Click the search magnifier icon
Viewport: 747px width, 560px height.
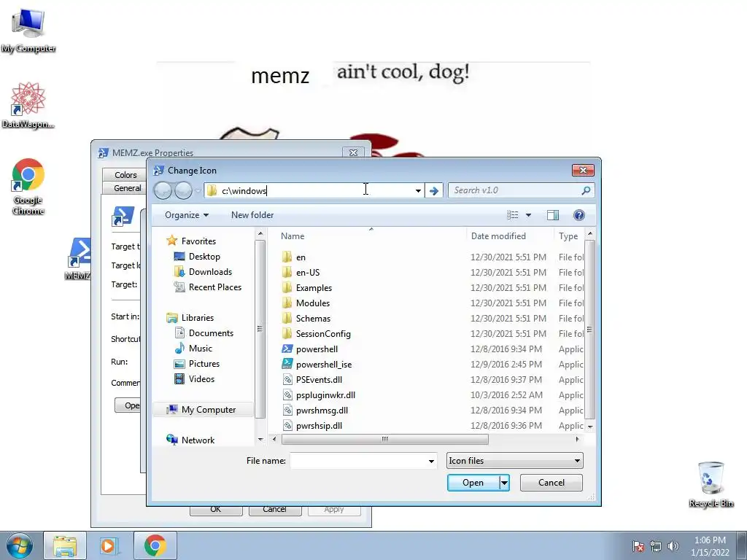tap(586, 190)
